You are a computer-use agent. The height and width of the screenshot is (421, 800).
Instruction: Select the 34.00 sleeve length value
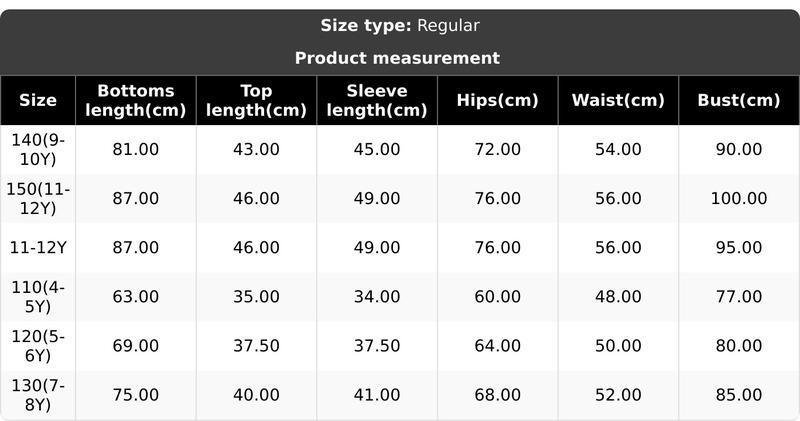[x=377, y=296]
